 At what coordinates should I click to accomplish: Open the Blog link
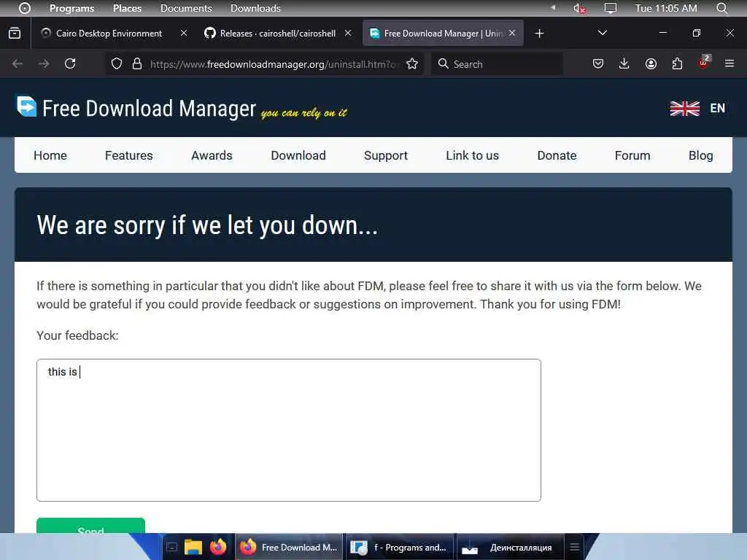(701, 156)
